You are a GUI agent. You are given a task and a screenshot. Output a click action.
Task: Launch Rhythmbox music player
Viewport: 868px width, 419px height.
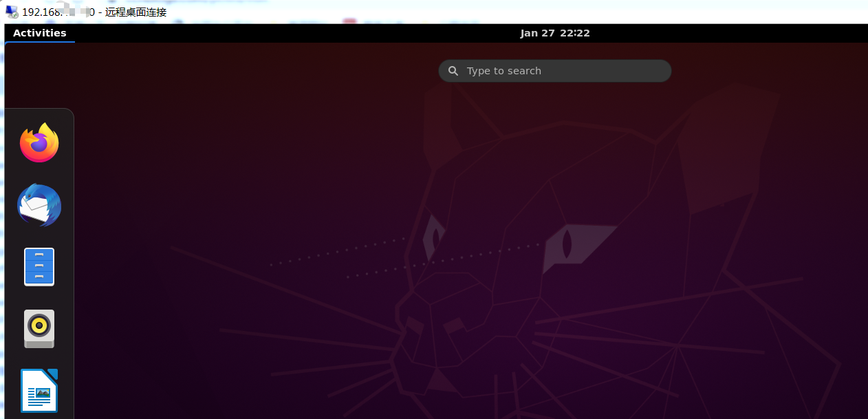pyautogui.click(x=39, y=329)
